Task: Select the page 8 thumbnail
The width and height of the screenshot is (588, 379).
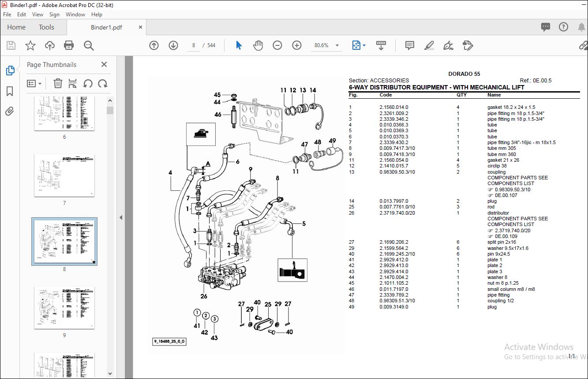Action: click(x=64, y=241)
